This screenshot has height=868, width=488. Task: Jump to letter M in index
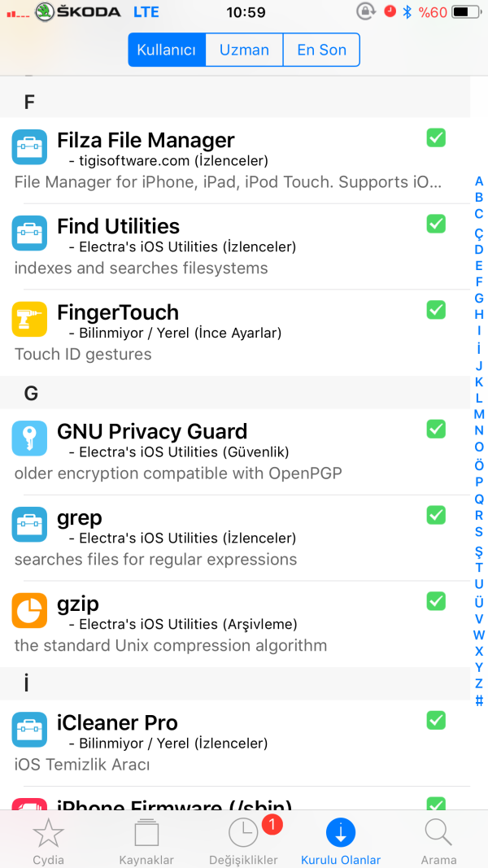479,414
